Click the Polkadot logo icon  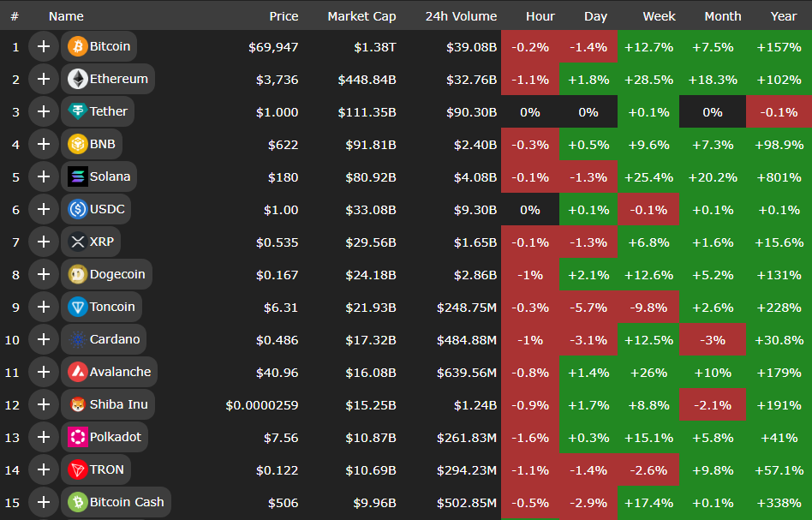pyautogui.click(x=78, y=437)
